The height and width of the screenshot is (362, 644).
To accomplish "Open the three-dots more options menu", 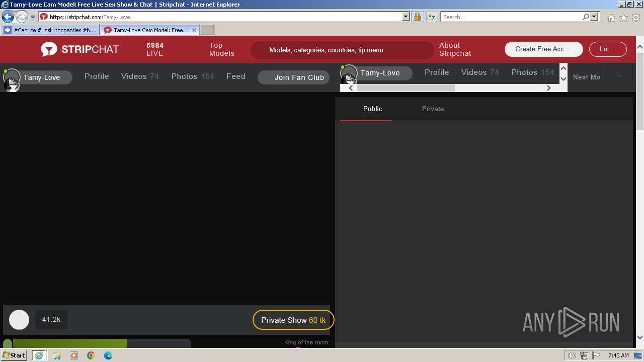I will click(x=620, y=75).
